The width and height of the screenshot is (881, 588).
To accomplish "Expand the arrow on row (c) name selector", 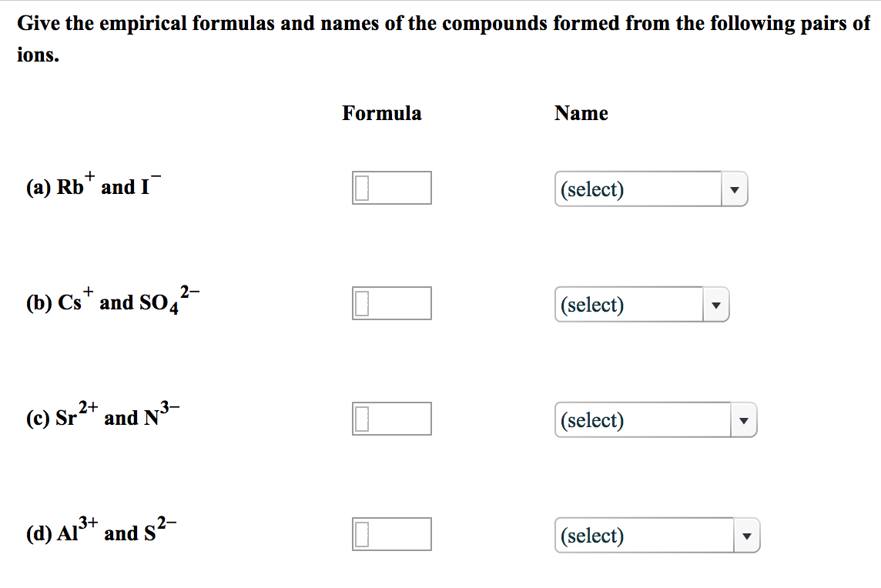I will (x=744, y=421).
